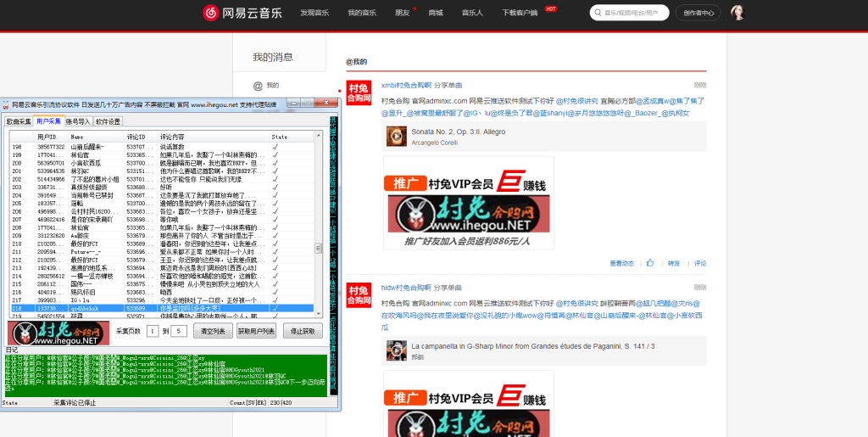Click 村兔合购网 banner in software window

click(x=58, y=333)
